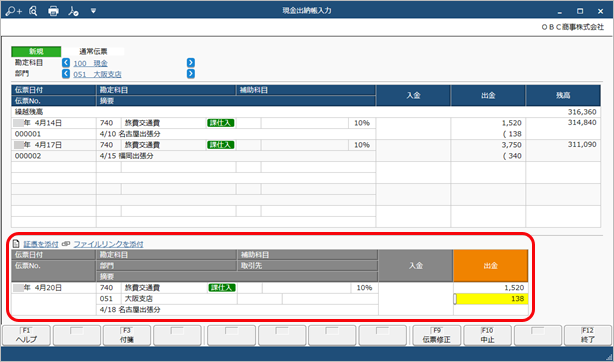Click the 4月14日 date cell in the ledger
The height and width of the screenshot is (362, 614).
(x=54, y=123)
